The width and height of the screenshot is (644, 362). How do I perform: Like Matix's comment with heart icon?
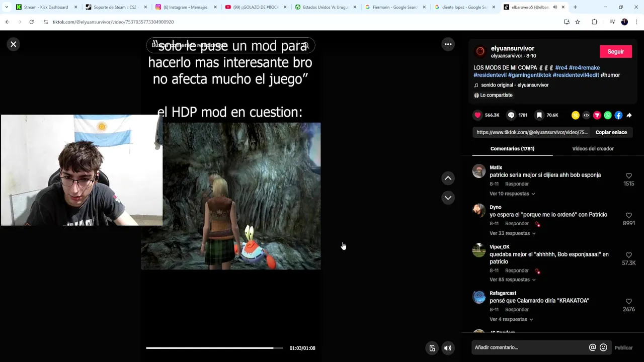(x=629, y=175)
